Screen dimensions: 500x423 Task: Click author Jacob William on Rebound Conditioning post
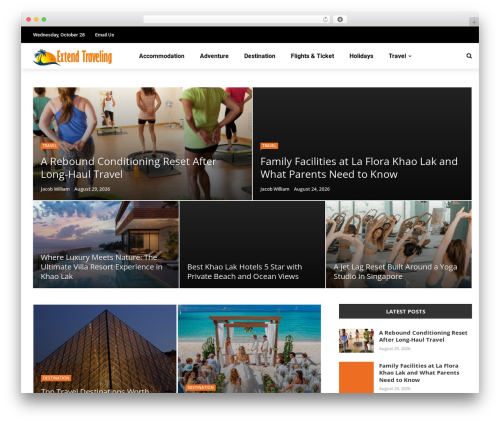click(x=55, y=189)
